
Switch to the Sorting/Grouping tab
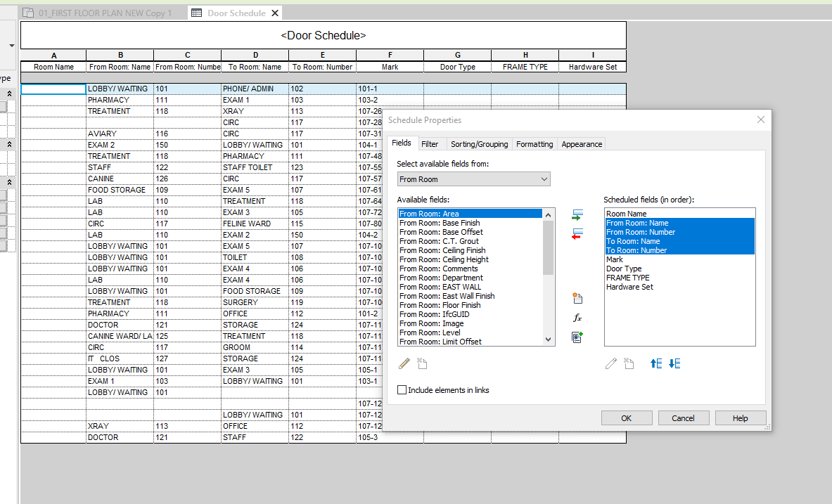click(x=479, y=144)
